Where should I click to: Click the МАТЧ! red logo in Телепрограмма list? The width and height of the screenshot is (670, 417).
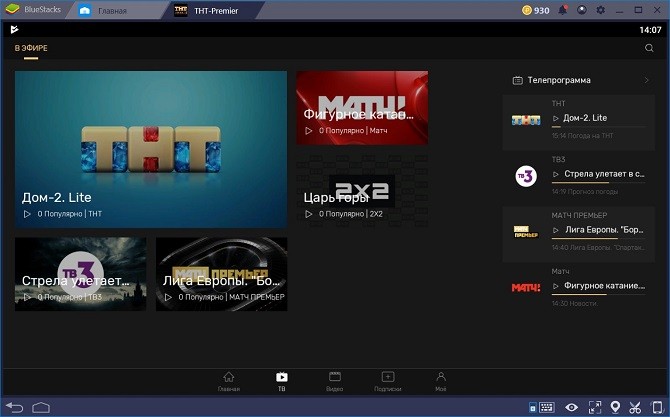pos(526,288)
